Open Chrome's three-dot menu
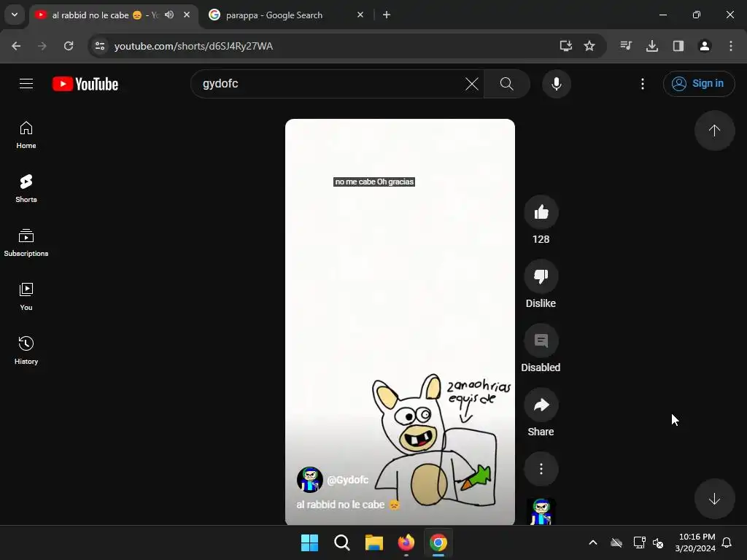The height and width of the screenshot is (560, 747). pos(731,46)
